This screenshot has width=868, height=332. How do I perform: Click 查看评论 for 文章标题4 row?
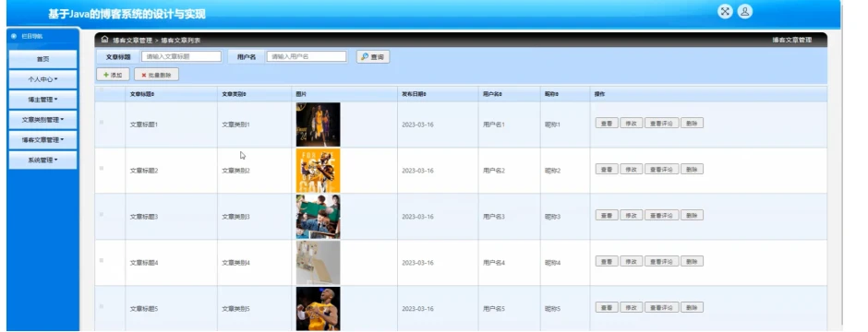pos(661,261)
